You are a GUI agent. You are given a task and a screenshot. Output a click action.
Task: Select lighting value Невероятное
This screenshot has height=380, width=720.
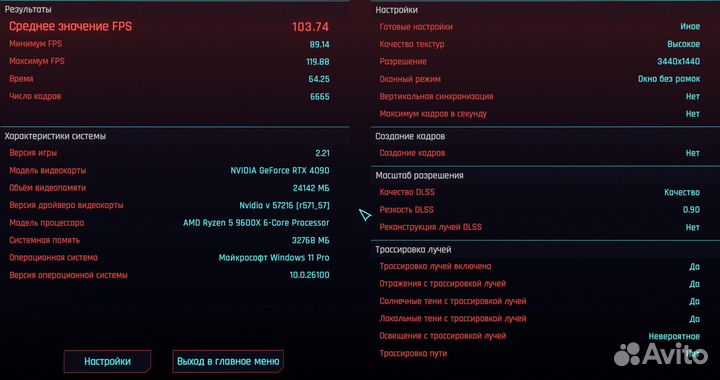click(x=674, y=337)
